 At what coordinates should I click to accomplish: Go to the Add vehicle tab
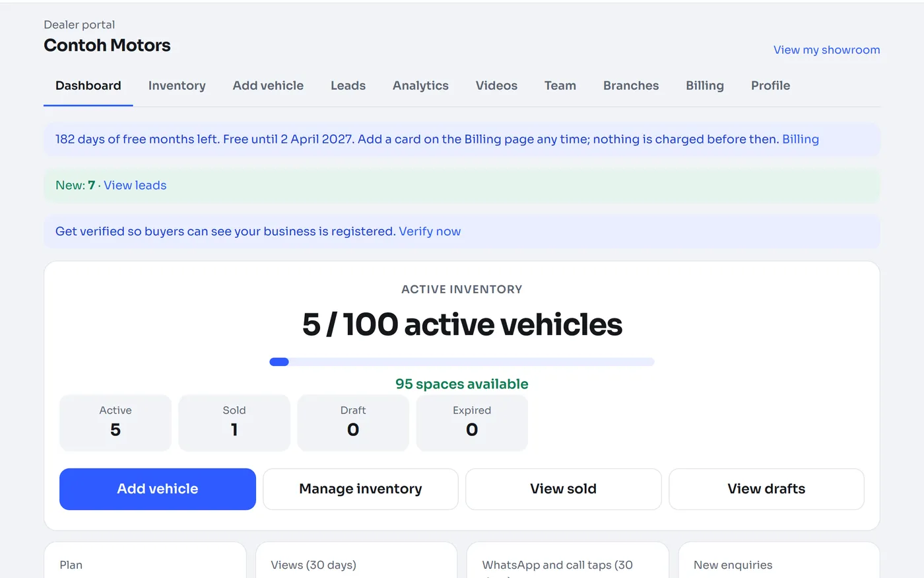tap(268, 86)
